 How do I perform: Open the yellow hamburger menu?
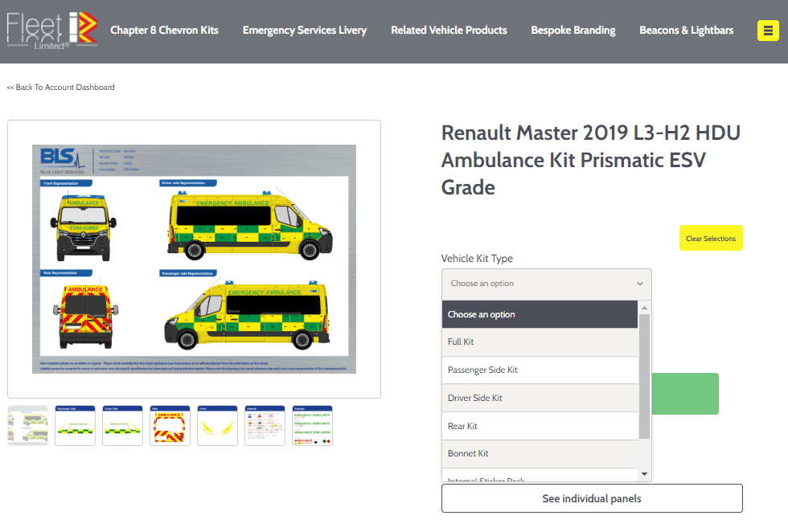[768, 31]
